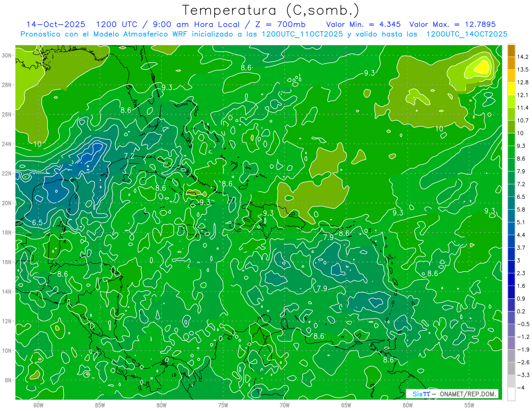Click the "14.2" color scale label
Image resolution: width=532 pixels, height=411 pixels.
(524, 57)
